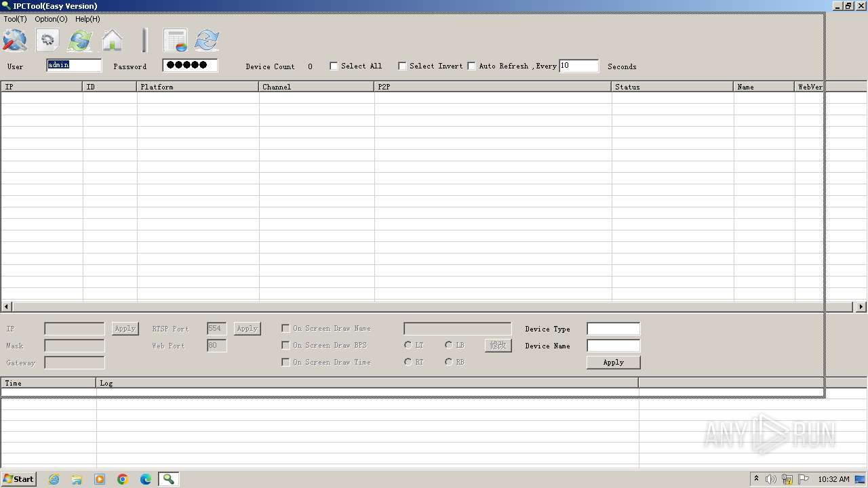
Task: Launch Microsoft Edge from the taskbar
Action: coord(146,479)
